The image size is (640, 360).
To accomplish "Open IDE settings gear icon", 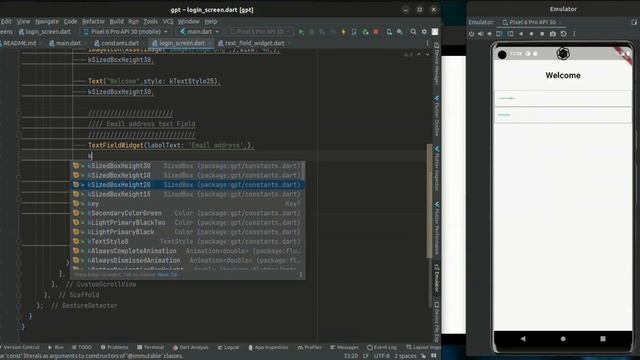I will pos(424,32).
